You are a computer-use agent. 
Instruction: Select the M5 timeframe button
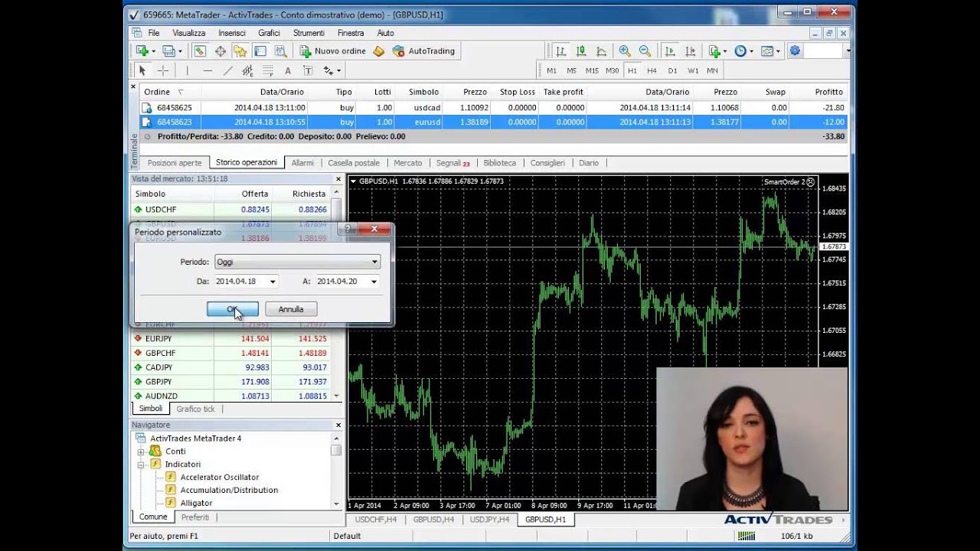(x=571, y=70)
